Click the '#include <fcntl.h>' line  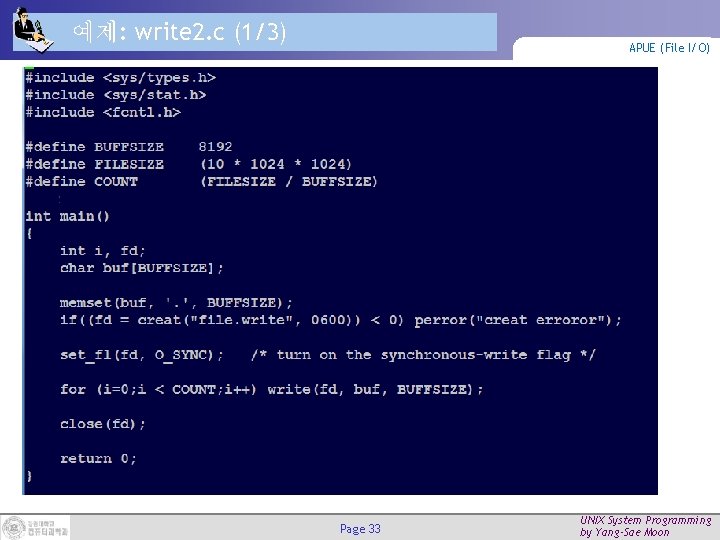103,112
